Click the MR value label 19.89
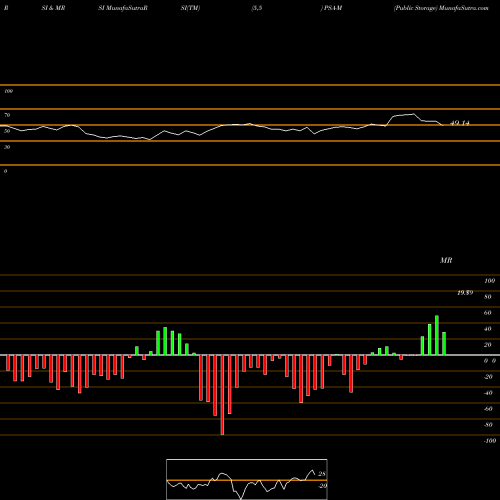Screen dimensions: 500x500 click(465, 293)
